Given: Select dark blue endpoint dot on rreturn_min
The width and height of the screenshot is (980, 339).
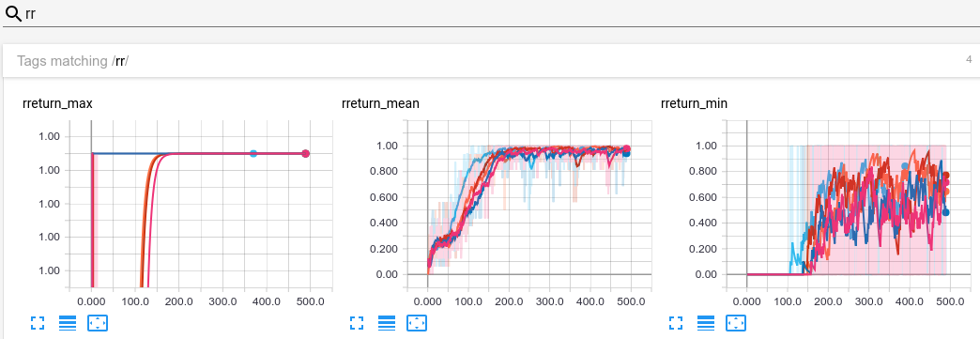Looking at the screenshot, I should 945,212.
